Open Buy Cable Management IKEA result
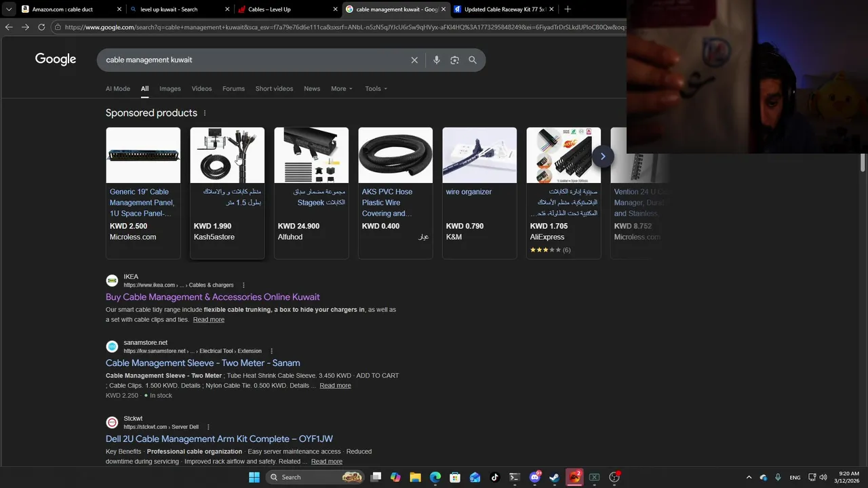Viewport: 868px width, 488px height. point(212,297)
